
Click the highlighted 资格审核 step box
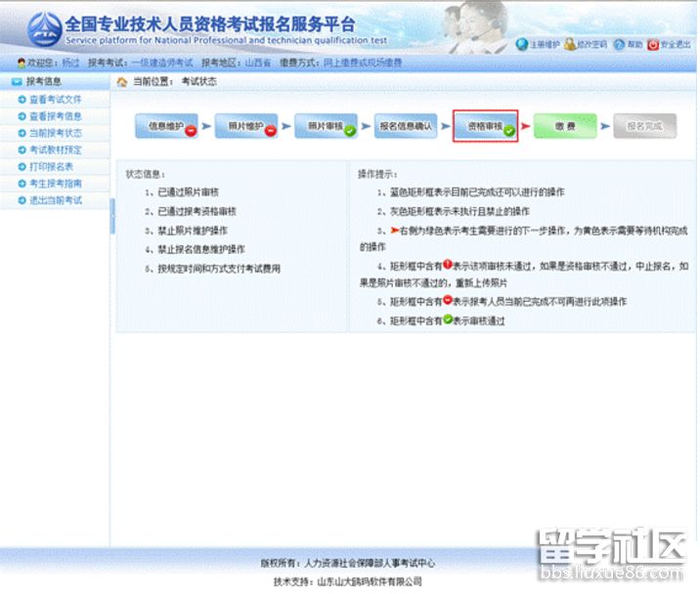tap(485, 126)
